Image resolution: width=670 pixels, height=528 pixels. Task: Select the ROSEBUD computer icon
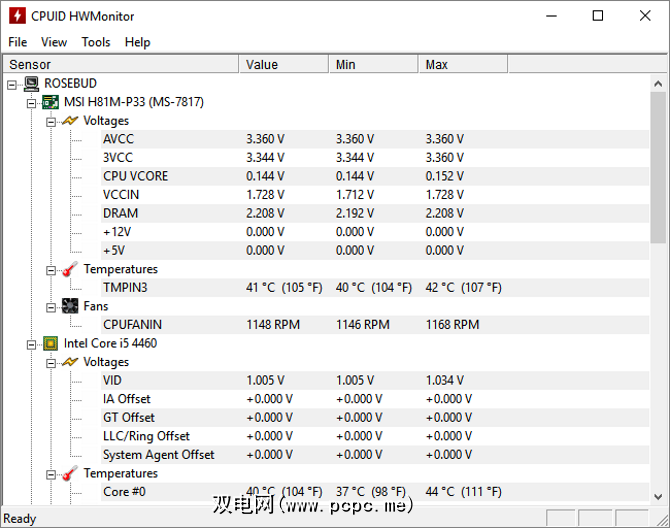31,84
